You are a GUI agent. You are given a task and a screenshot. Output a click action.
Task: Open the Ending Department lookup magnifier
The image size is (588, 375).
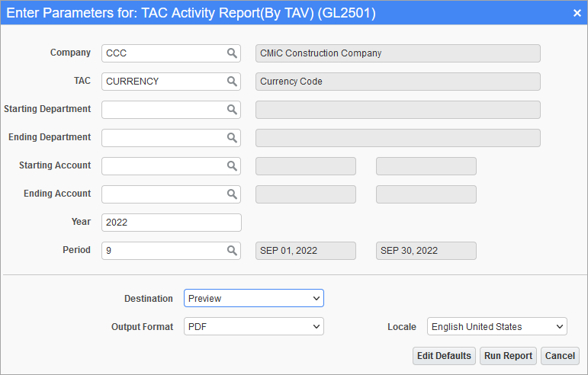coord(232,138)
